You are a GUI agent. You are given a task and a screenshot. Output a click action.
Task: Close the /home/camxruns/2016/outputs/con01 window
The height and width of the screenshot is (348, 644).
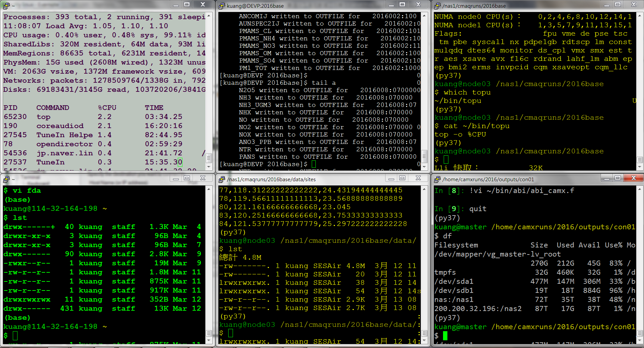[x=634, y=178]
